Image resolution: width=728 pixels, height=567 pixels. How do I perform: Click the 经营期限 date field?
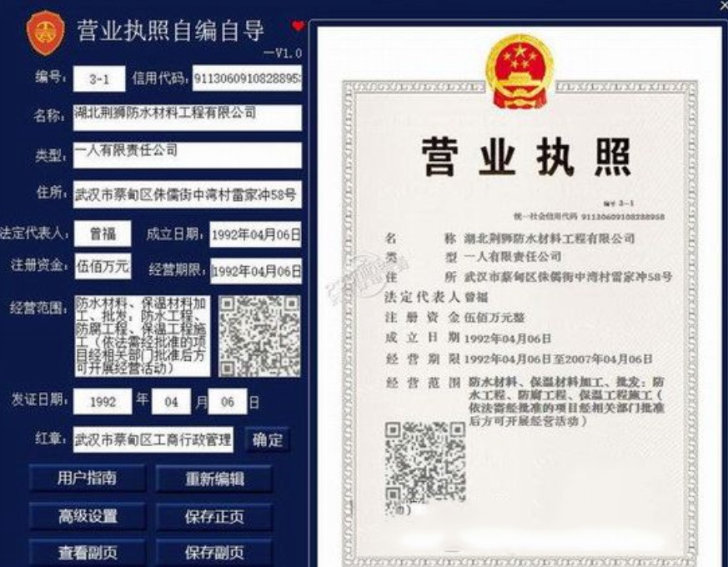[x=256, y=271]
